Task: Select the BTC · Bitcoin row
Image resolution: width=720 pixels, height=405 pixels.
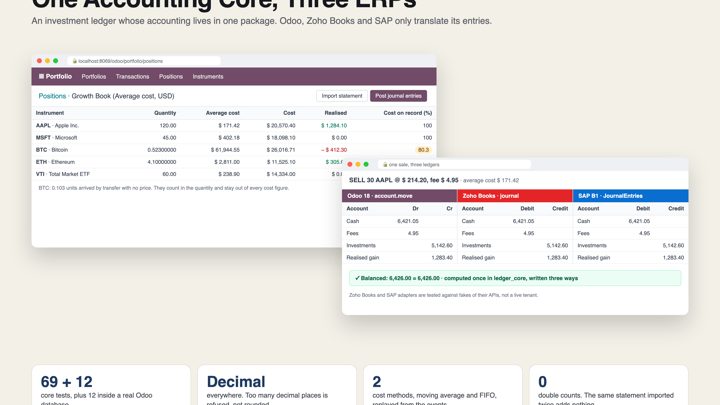Action: (x=234, y=150)
